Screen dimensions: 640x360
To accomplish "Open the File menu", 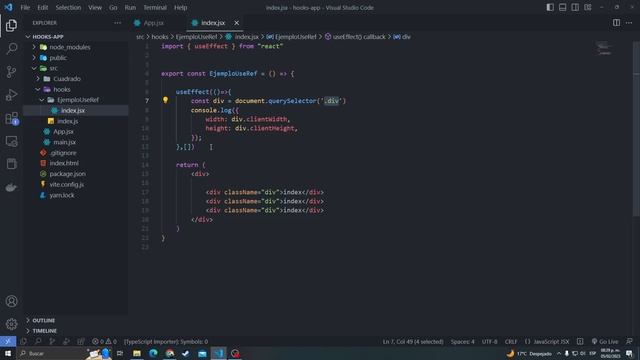I will (25, 7).
